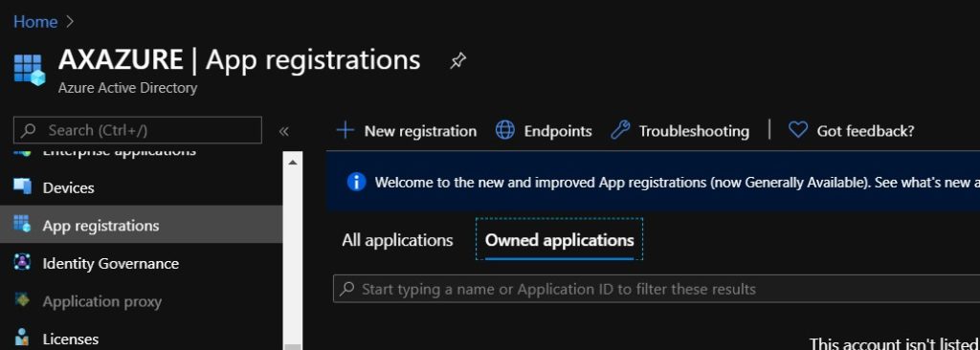Click the sidebar scrollbar track
Screen dimensions: 980x350
292,256
